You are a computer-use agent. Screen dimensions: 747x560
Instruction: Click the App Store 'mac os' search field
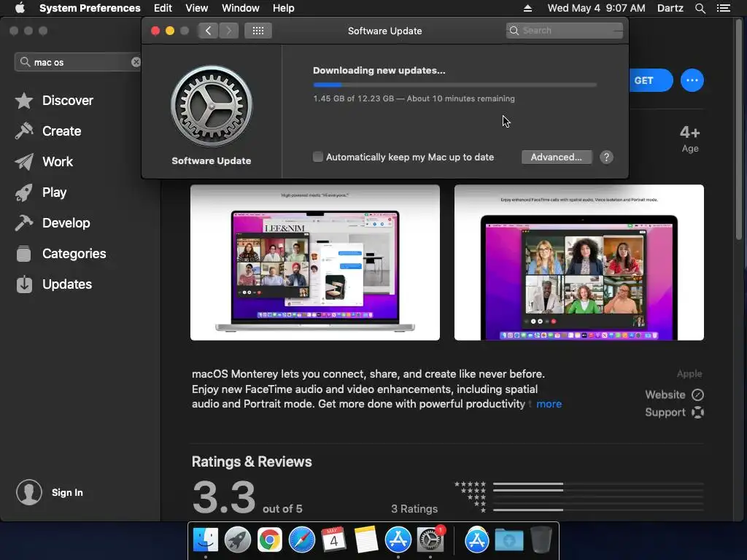pyautogui.click(x=79, y=62)
